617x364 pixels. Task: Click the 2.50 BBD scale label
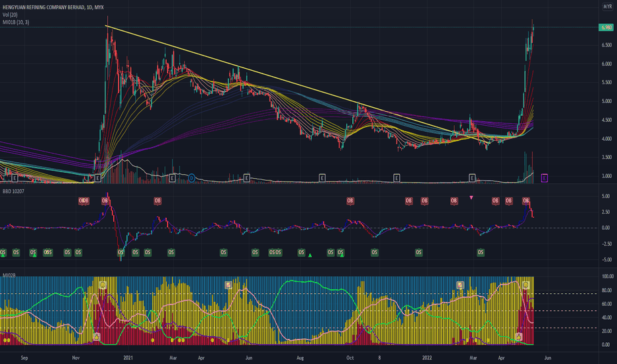tap(606, 212)
